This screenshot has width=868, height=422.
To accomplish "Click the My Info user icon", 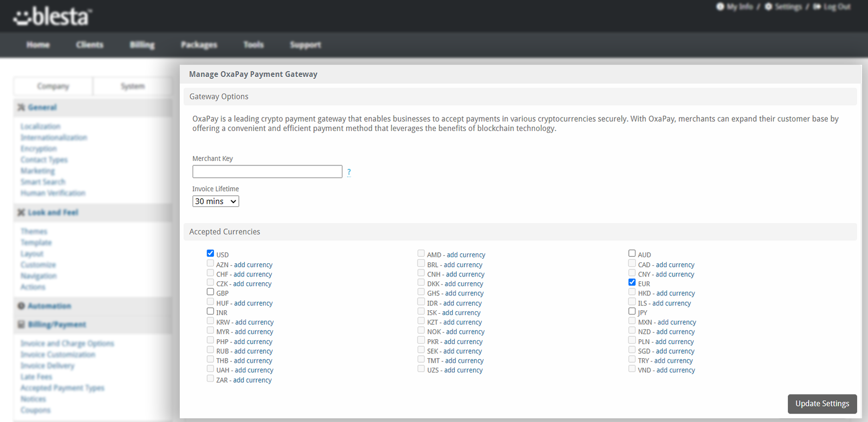I will point(720,6).
